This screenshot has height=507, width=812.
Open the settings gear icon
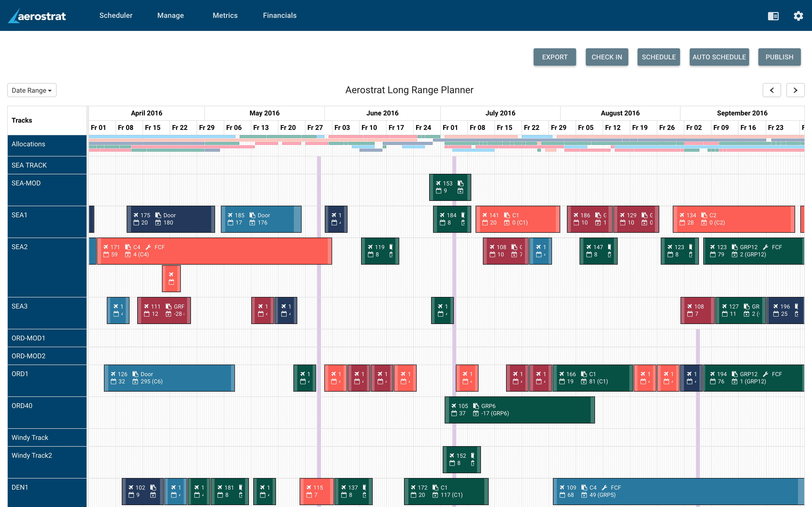[x=798, y=16]
